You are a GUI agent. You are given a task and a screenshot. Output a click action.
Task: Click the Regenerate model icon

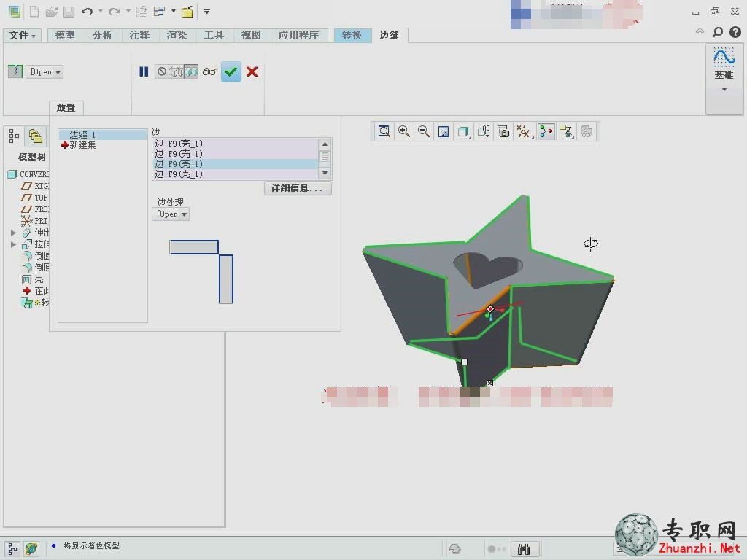point(142,12)
